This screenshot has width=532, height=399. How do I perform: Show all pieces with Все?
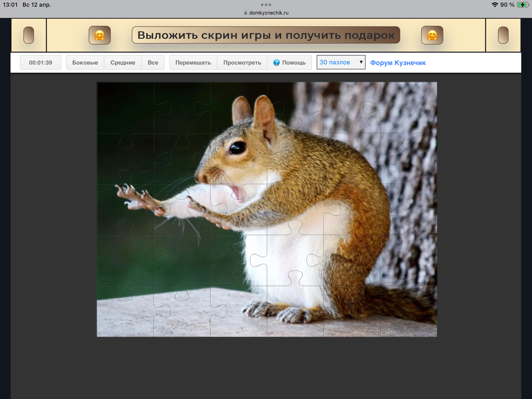[x=153, y=62]
